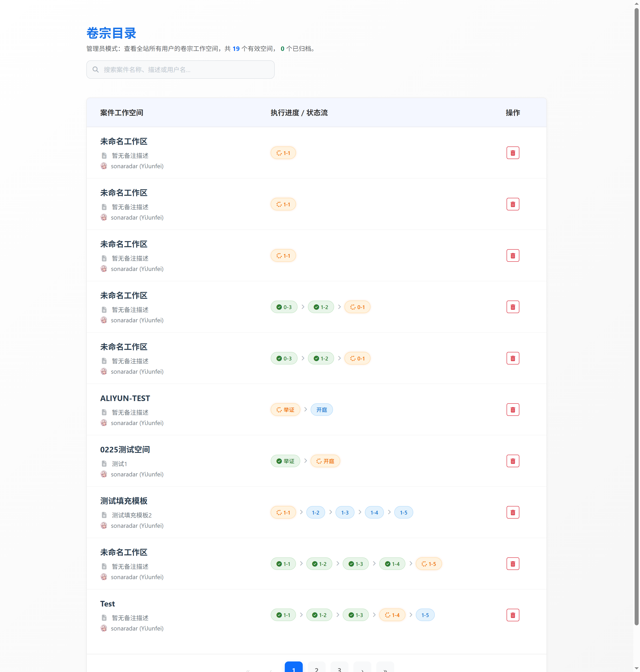Click the delete icon for ALIYUN-TEST workspace

pos(513,410)
